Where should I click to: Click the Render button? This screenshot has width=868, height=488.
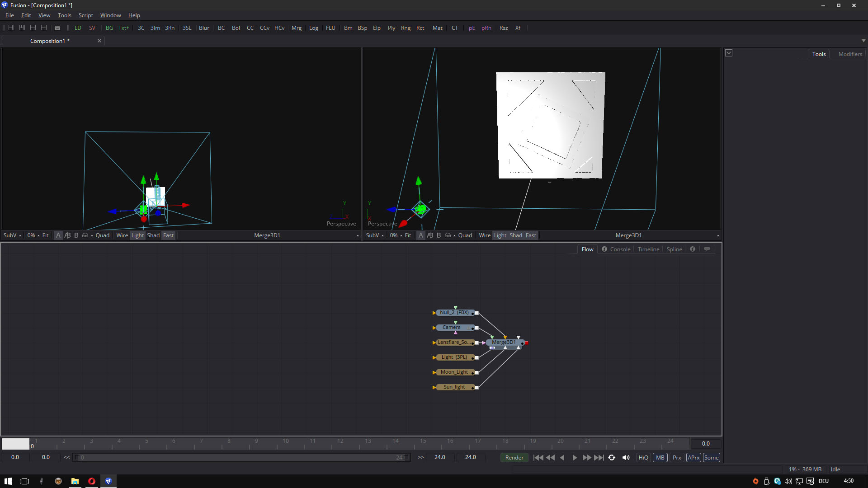514,458
